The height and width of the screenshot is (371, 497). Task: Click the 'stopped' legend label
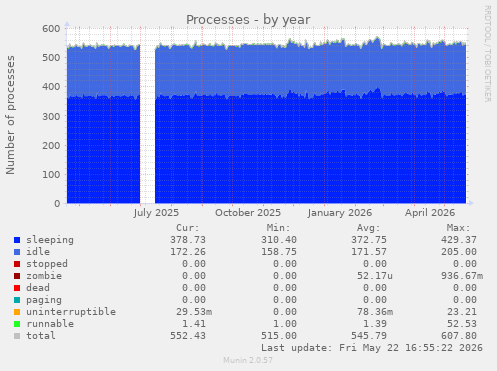click(x=47, y=264)
